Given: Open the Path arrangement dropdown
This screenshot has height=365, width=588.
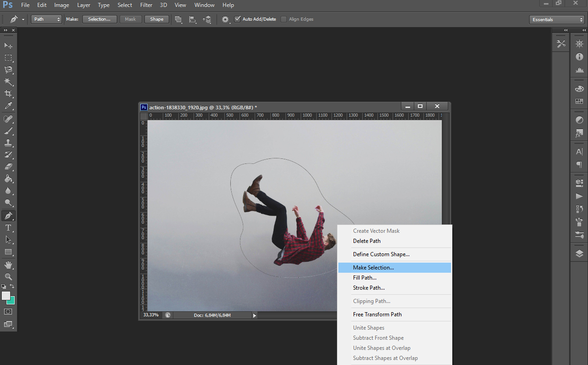Looking at the screenshot, I should tap(207, 19).
